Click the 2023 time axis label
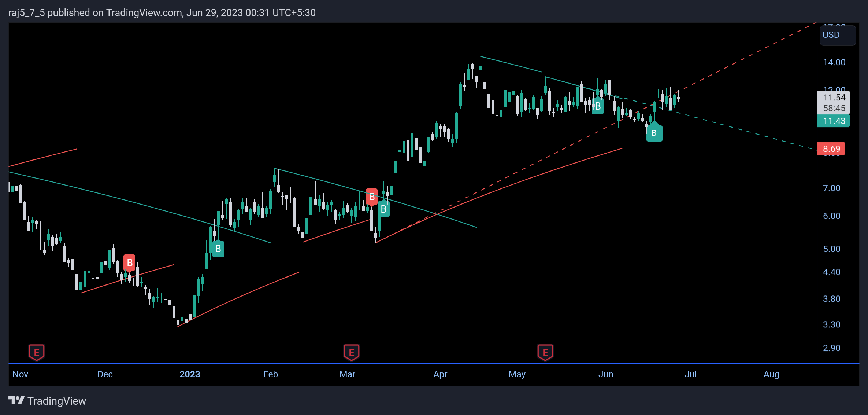 [x=190, y=374]
